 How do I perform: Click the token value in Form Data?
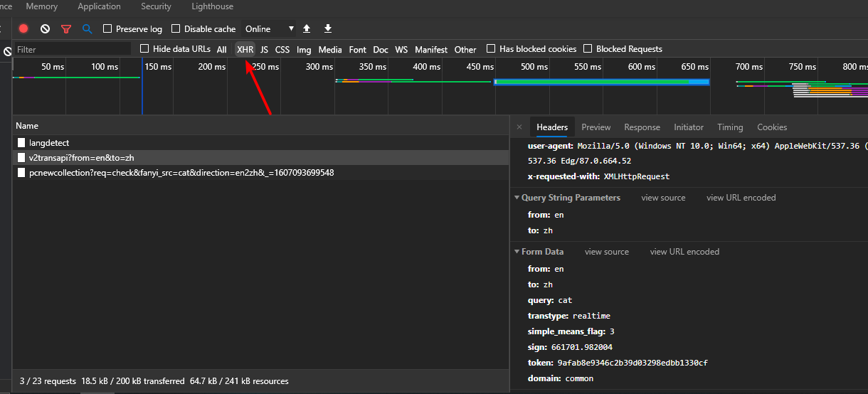click(631, 363)
